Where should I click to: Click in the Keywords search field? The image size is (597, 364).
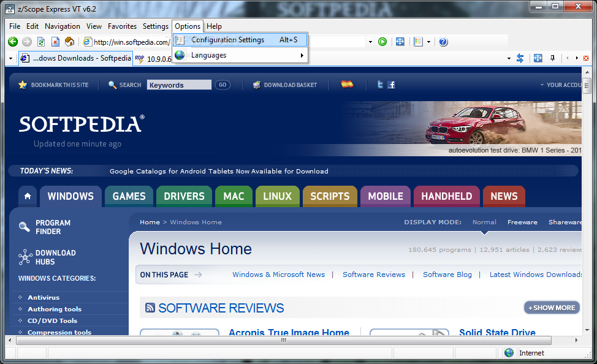[179, 85]
